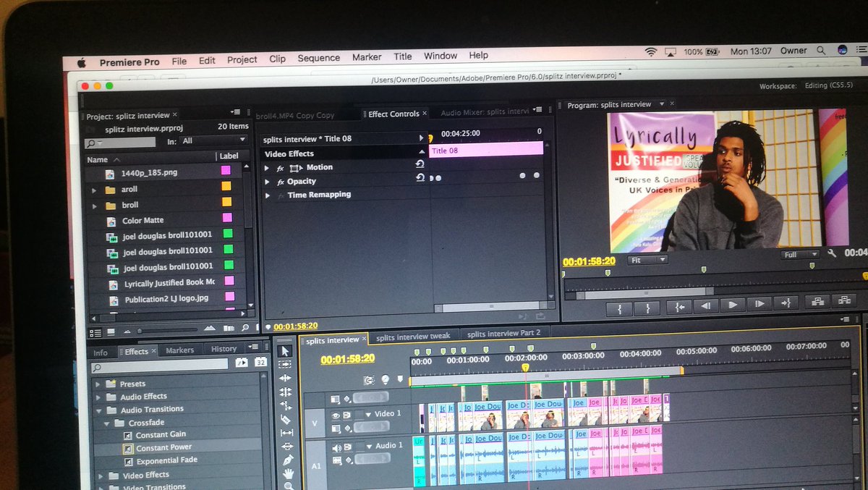868x490 pixels.
Task: Open the Sequence menu
Action: (318, 58)
